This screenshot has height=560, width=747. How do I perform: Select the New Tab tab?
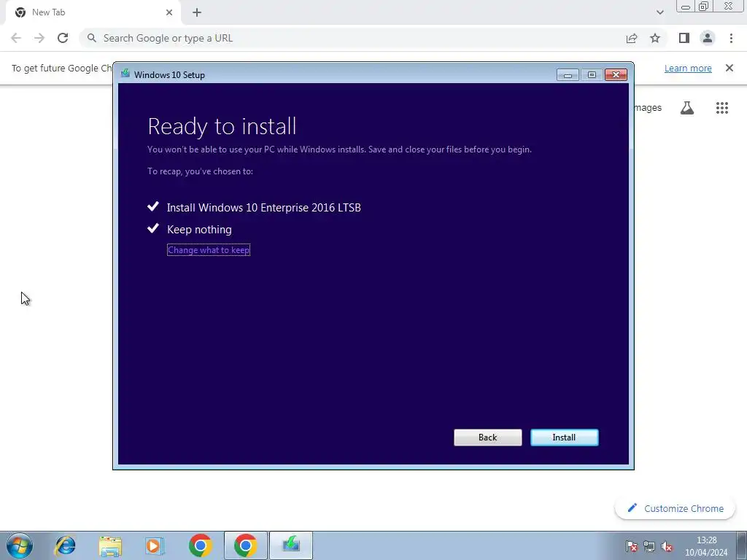pos(93,12)
